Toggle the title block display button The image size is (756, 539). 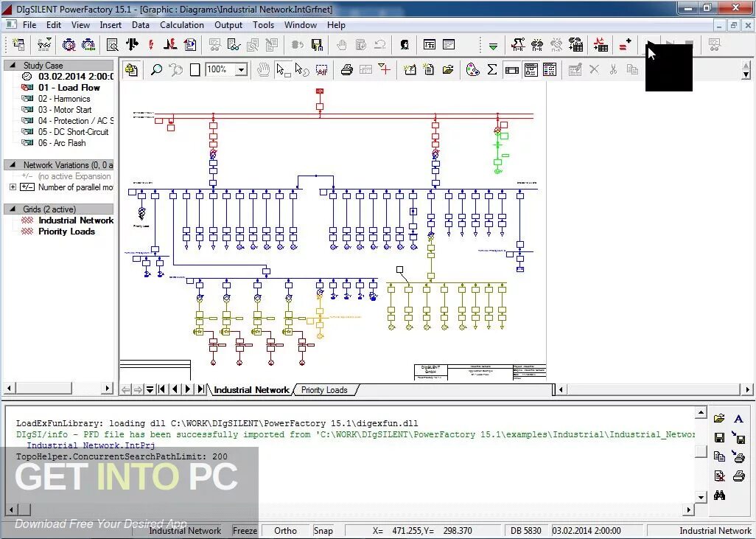point(511,70)
